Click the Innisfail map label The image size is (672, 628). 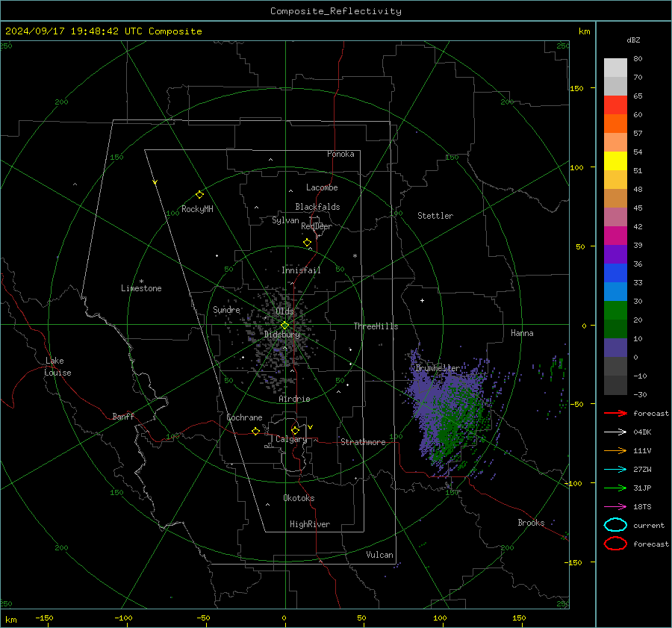coord(301,270)
